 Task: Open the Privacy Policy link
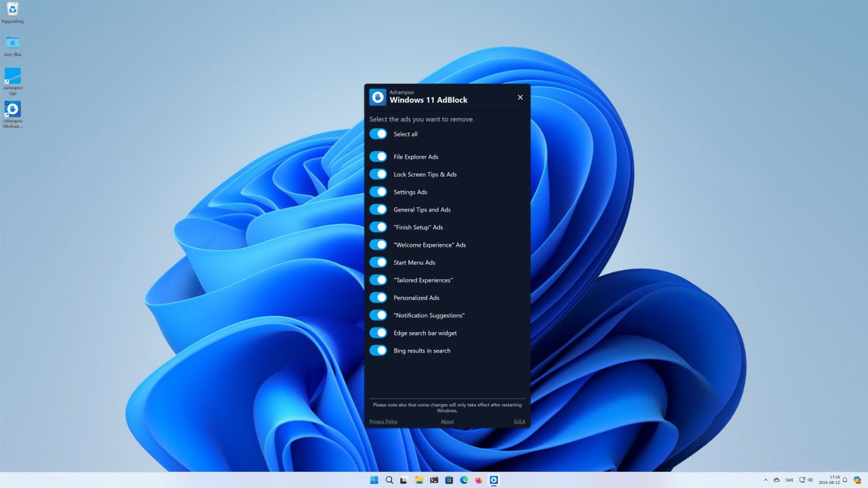(383, 422)
